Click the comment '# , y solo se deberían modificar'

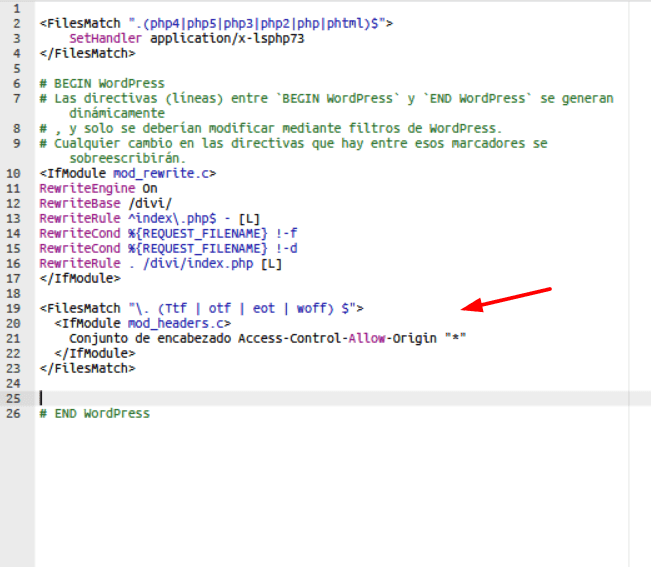(271, 128)
